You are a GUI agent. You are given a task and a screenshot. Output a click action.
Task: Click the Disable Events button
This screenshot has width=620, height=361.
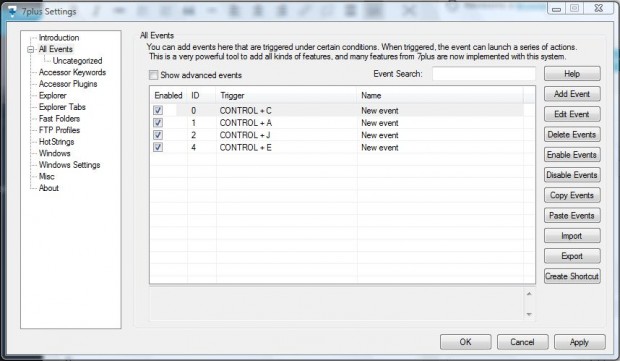coord(572,175)
